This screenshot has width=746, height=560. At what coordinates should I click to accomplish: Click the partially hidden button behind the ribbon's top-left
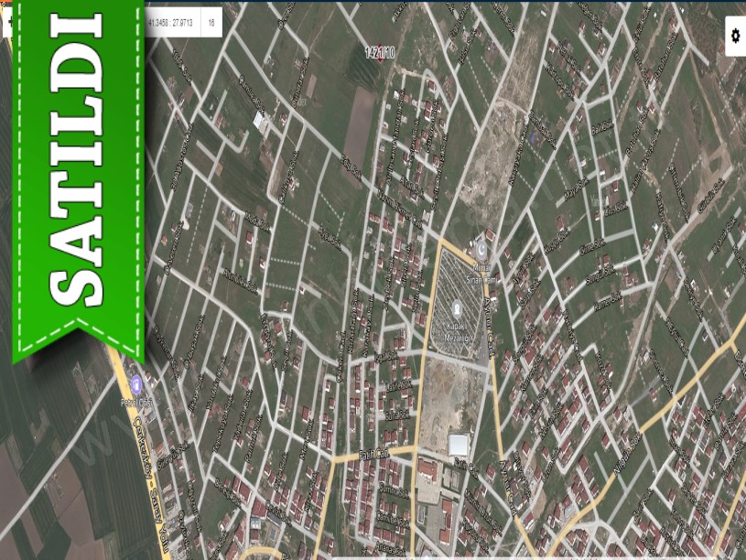click(x=7, y=22)
